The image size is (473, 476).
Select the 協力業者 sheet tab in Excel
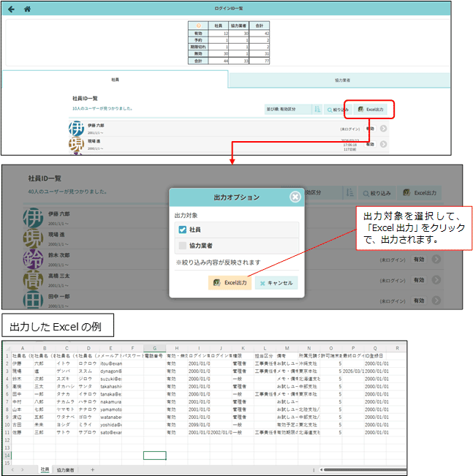pyautogui.click(x=66, y=470)
